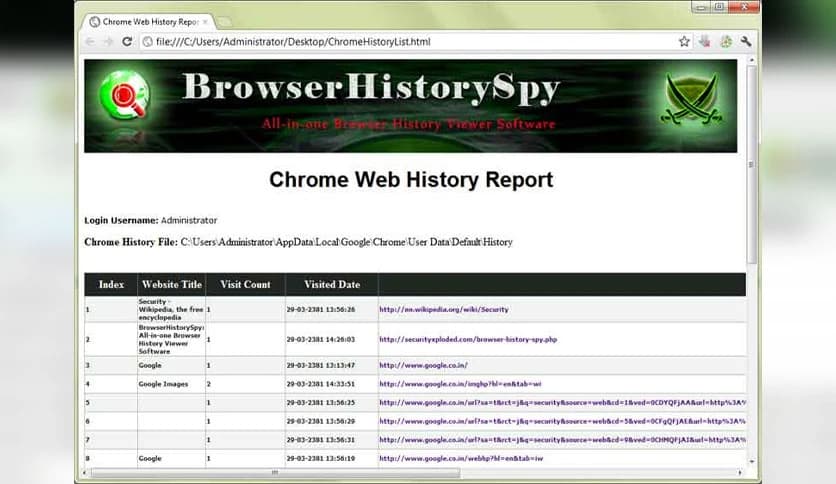
Task: Open the row 7 Google search redirect link
Action: (x=562, y=440)
